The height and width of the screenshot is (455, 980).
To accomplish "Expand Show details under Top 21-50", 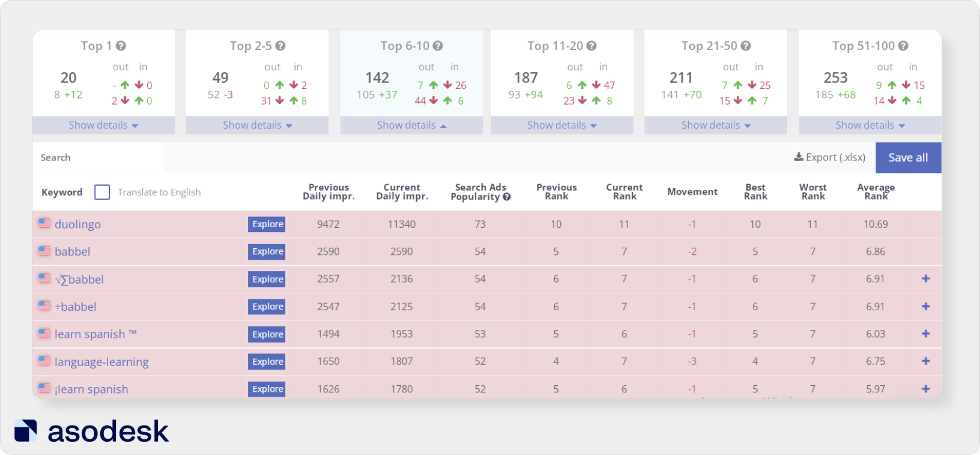I will click(716, 125).
